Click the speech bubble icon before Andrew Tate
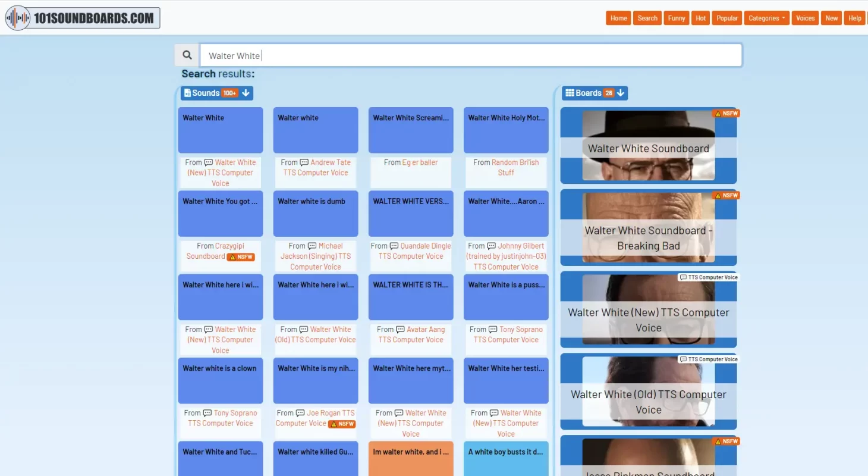868x476 pixels. point(304,162)
